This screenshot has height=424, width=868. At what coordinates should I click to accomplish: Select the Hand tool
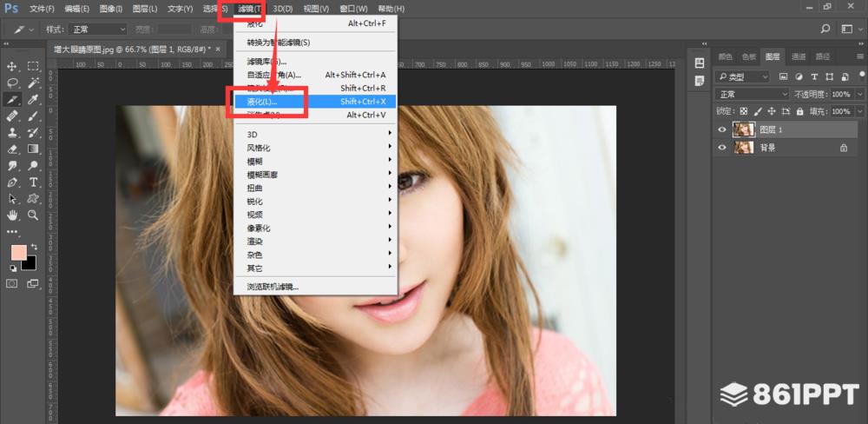click(11, 215)
